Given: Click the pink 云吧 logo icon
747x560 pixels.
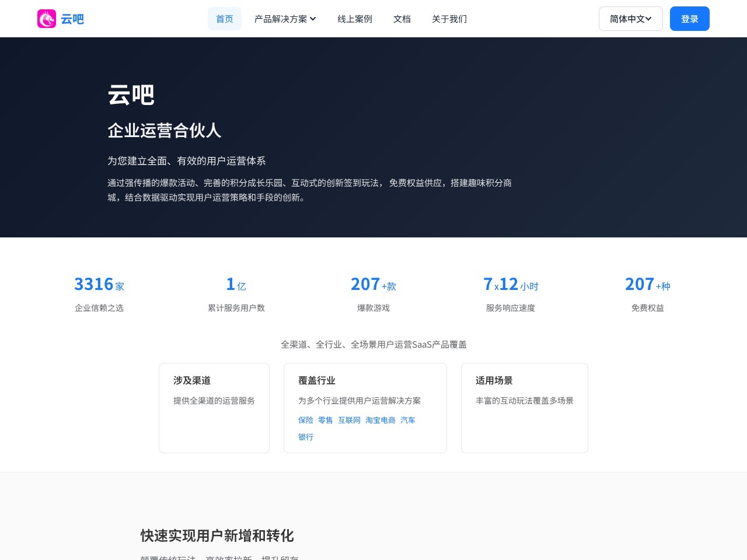Looking at the screenshot, I should pos(47,19).
